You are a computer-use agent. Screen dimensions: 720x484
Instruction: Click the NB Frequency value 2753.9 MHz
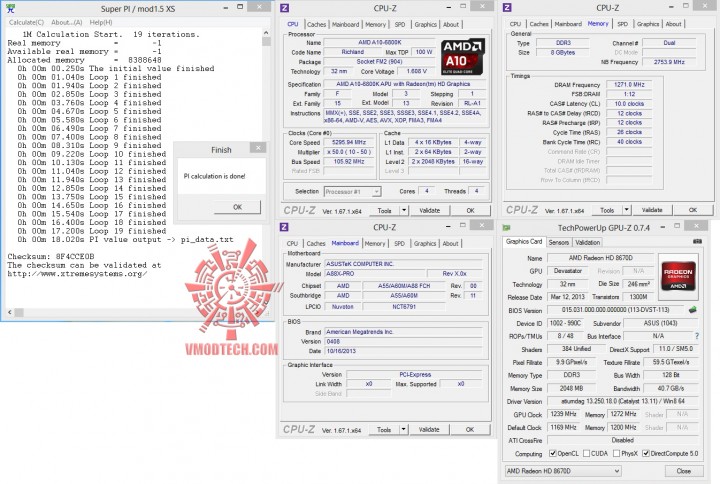[x=669, y=62]
